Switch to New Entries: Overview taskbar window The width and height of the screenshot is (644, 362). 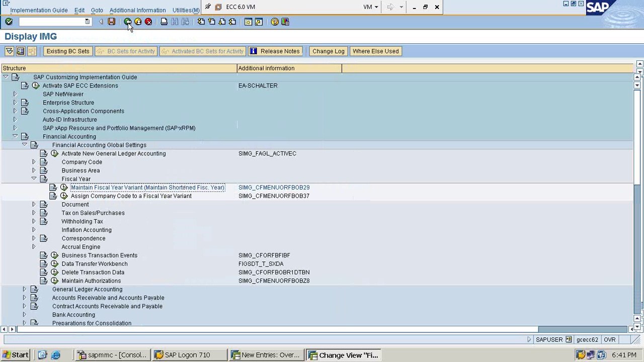click(267, 355)
